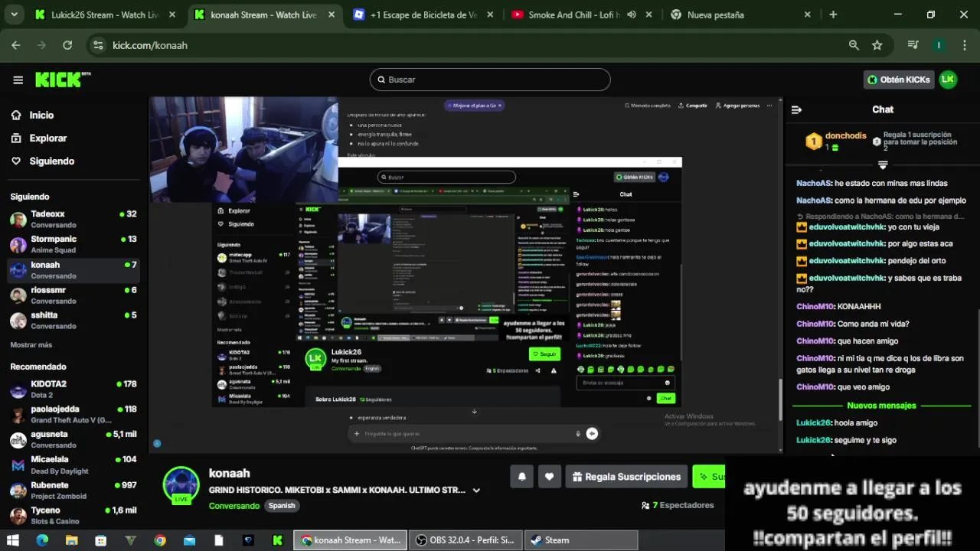Open the tab search dropdown arrow
The image size is (980, 551).
click(14, 15)
